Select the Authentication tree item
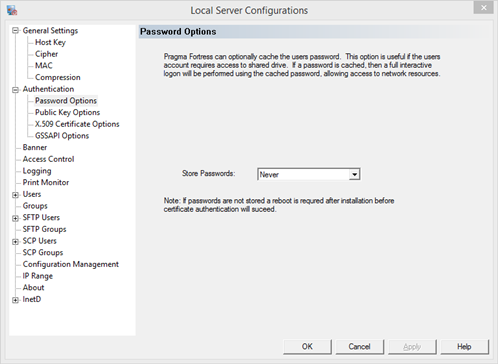 click(x=48, y=89)
